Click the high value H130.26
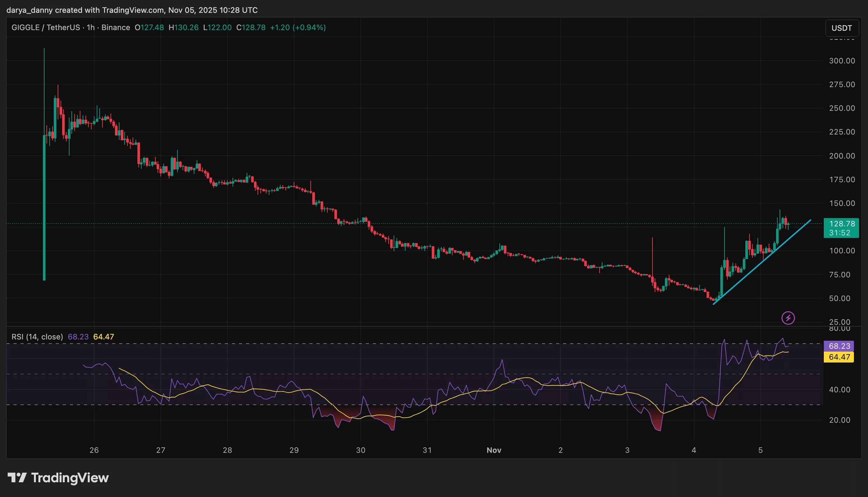This screenshot has height=497, width=868. tap(184, 28)
